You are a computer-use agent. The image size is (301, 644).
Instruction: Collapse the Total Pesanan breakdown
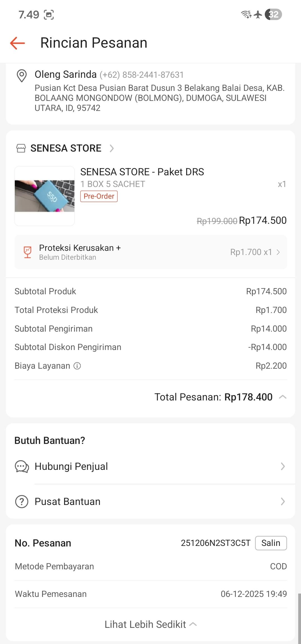[283, 397]
